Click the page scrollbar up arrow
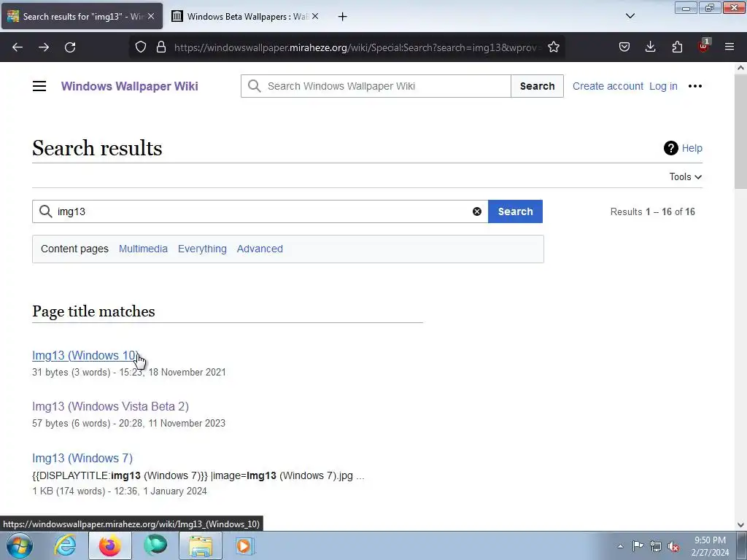This screenshot has height=560, width=747. (x=740, y=68)
